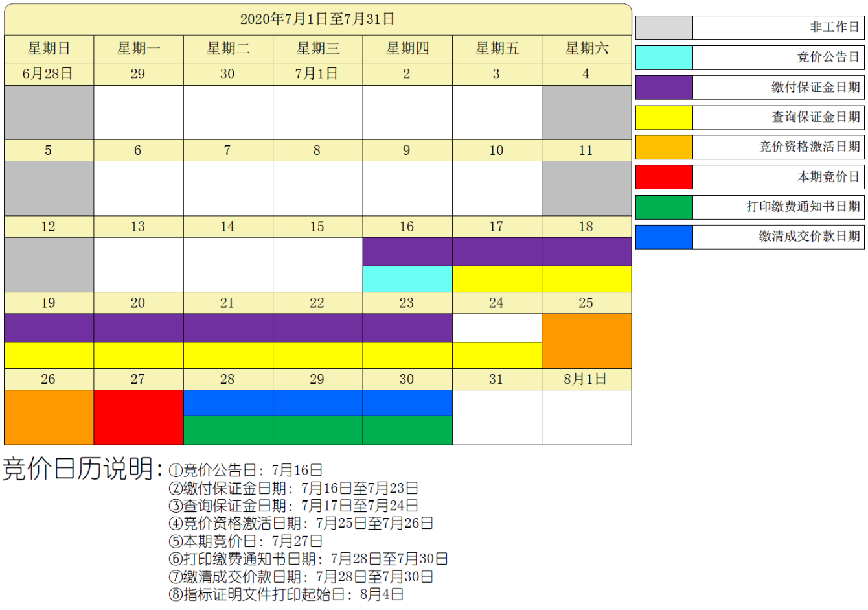Click the 星期五 column header
Viewport: 868px width, 610px height.
click(497, 49)
